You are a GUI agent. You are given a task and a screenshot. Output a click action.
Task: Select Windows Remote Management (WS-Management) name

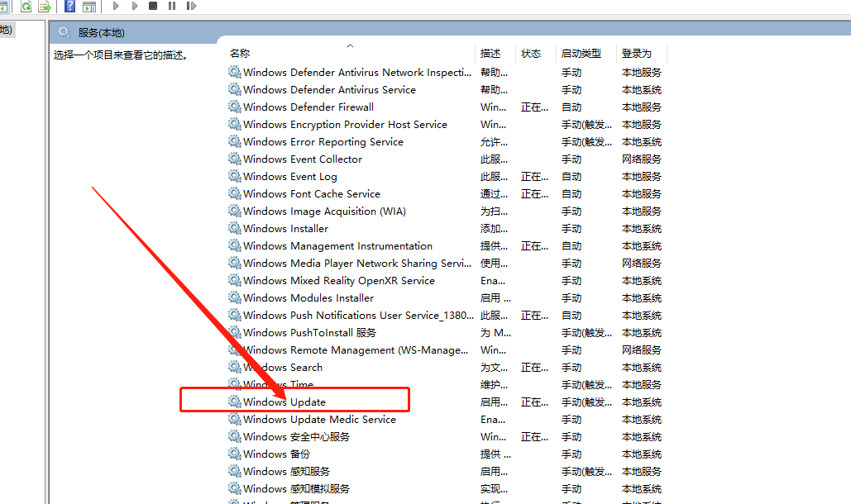tap(356, 350)
